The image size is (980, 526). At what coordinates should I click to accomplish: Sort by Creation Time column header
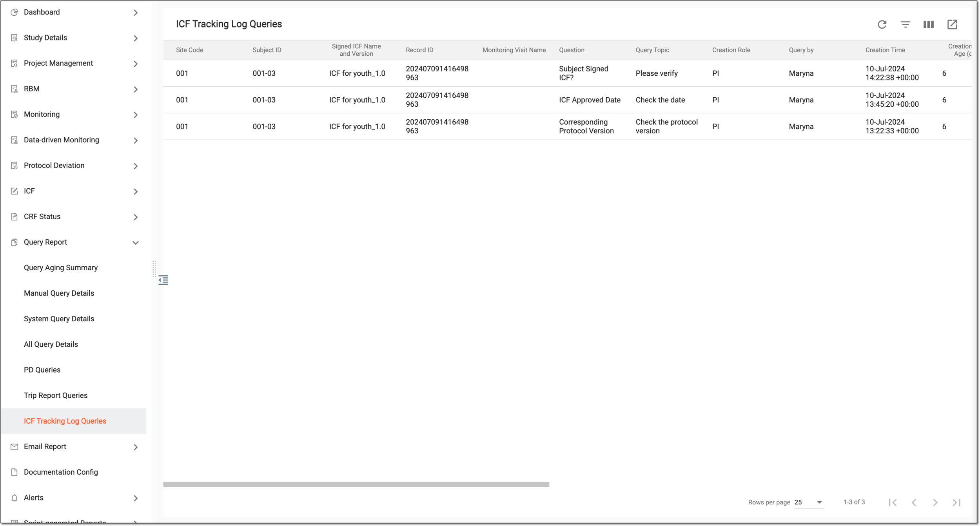[885, 50]
